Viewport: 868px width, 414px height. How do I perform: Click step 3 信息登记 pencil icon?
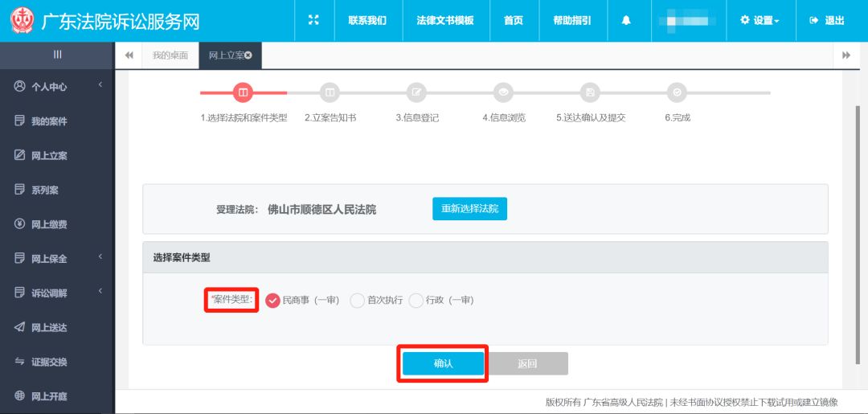click(x=416, y=92)
